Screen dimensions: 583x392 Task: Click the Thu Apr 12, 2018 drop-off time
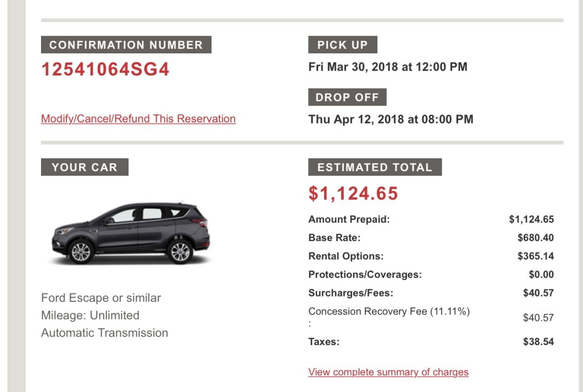[x=390, y=119]
